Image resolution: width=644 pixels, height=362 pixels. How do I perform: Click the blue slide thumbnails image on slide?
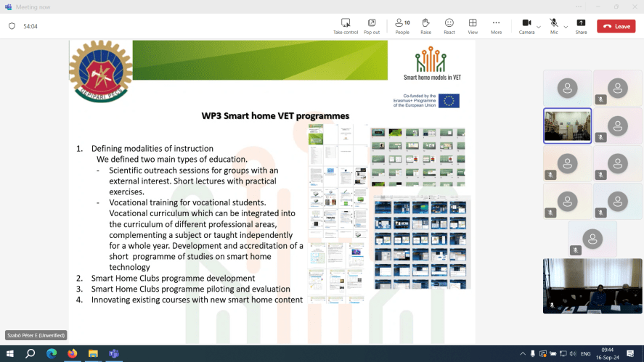click(422, 242)
